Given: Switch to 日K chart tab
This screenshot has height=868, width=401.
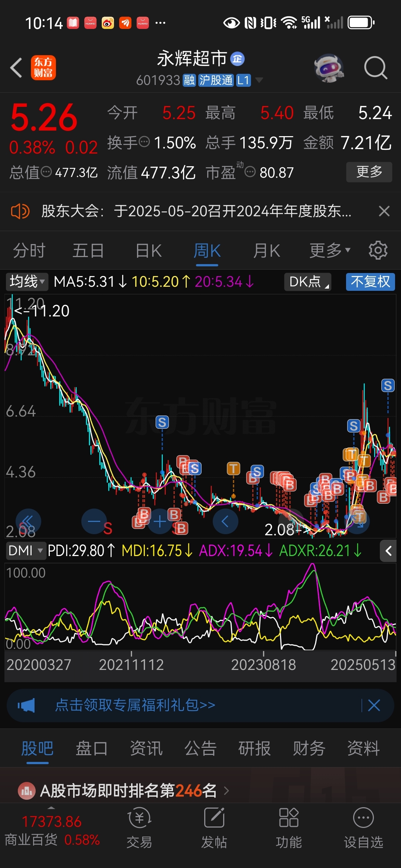Looking at the screenshot, I should (148, 250).
